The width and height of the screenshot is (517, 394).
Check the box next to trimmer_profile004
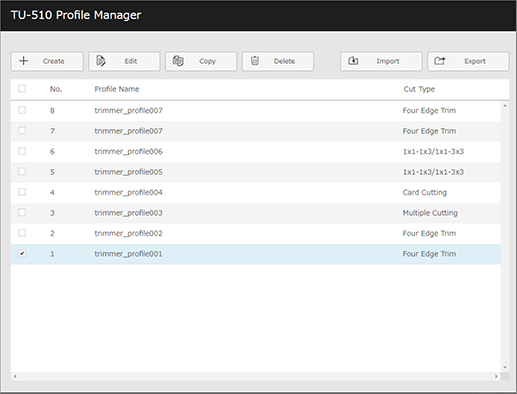[x=22, y=192]
